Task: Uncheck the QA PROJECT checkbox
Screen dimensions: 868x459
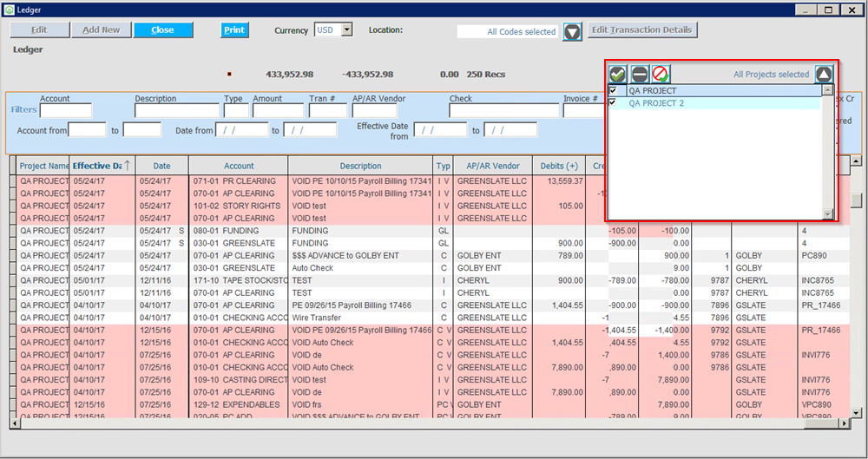Action: click(613, 90)
